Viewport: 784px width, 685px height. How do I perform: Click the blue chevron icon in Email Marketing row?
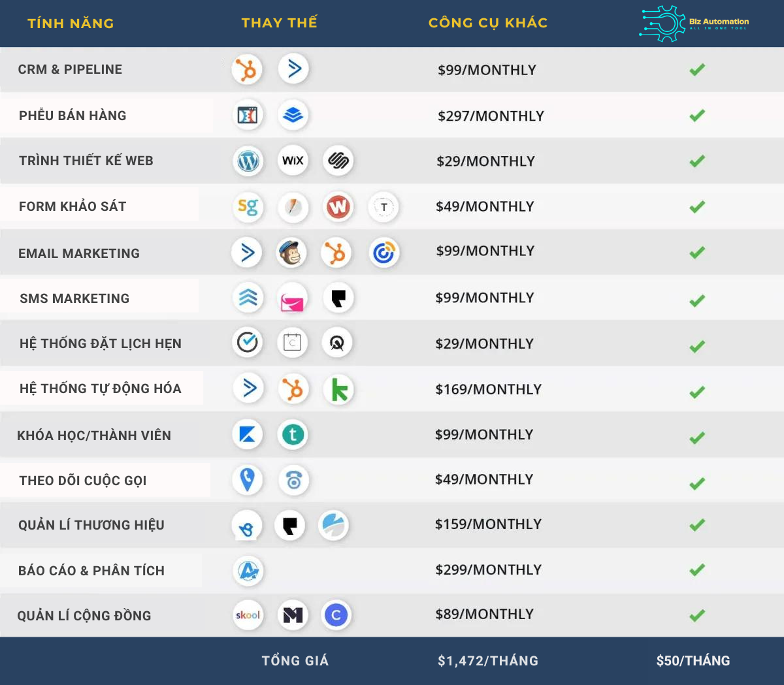tap(247, 252)
